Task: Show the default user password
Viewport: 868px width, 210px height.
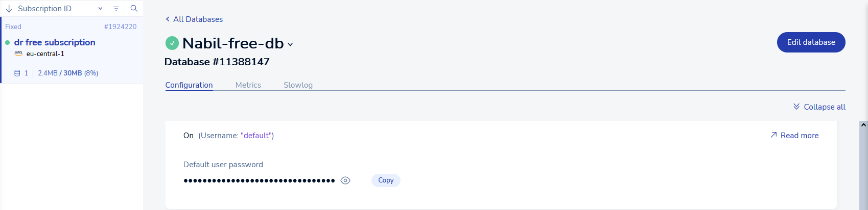Action: [345, 180]
